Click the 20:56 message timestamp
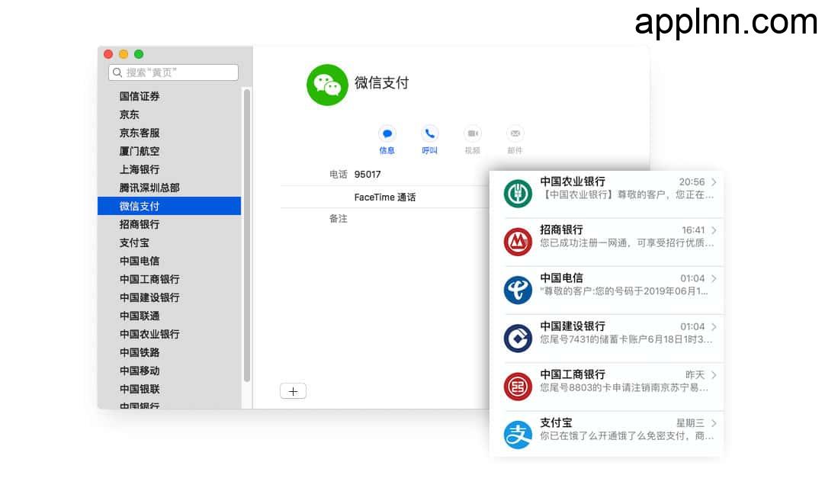This screenshot has height=504, width=825. pyautogui.click(x=692, y=182)
